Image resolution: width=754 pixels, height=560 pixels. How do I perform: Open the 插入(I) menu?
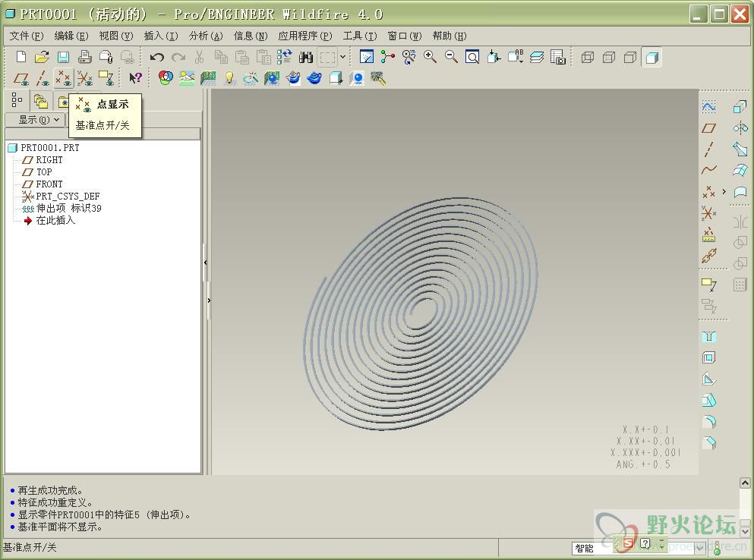click(x=161, y=36)
